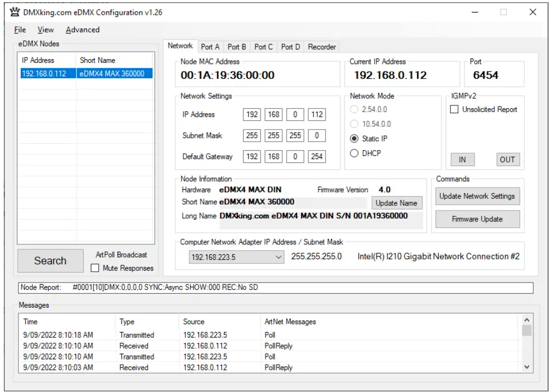
Task: Start a Firmware Update
Action: coord(477,219)
